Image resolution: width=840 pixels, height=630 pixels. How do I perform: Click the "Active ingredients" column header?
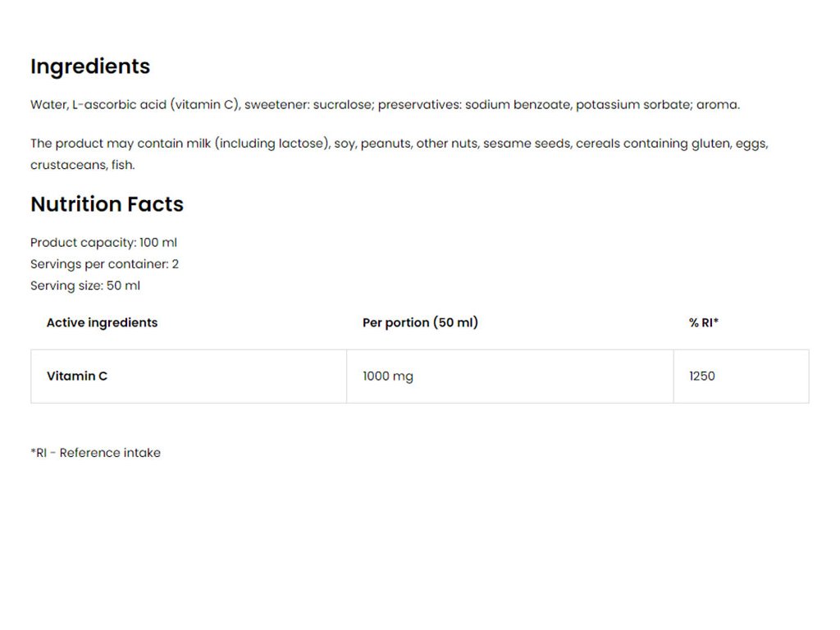[x=102, y=322]
